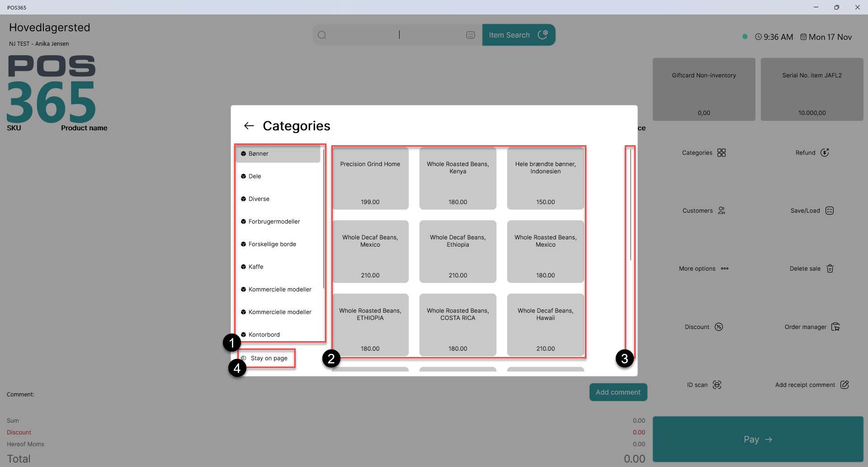
Task: Select the Diverse category
Action: tap(278, 199)
